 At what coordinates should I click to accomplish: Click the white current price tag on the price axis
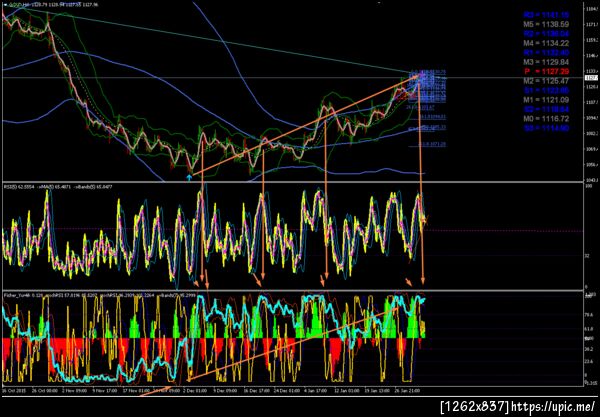pos(592,78)
